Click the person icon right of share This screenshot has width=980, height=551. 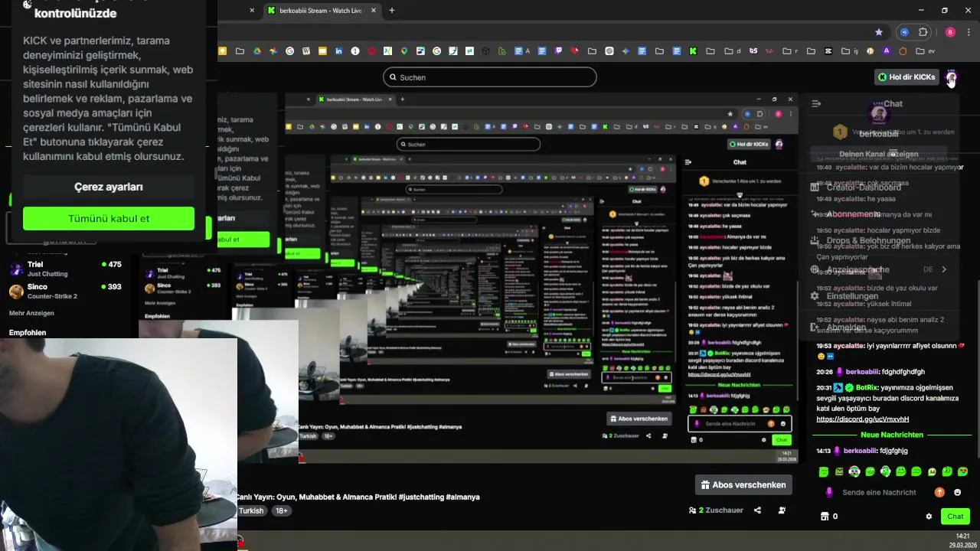point(782,510)
